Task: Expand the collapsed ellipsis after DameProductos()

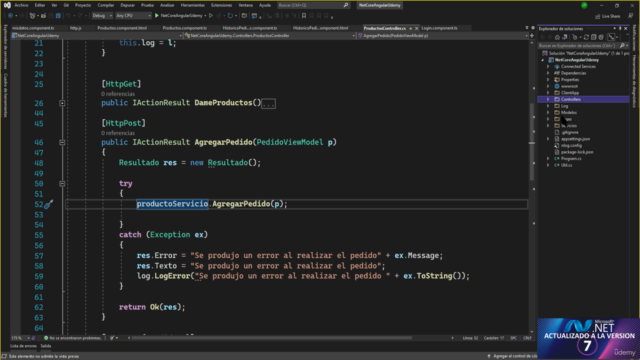Action: [x=268, y=104]
